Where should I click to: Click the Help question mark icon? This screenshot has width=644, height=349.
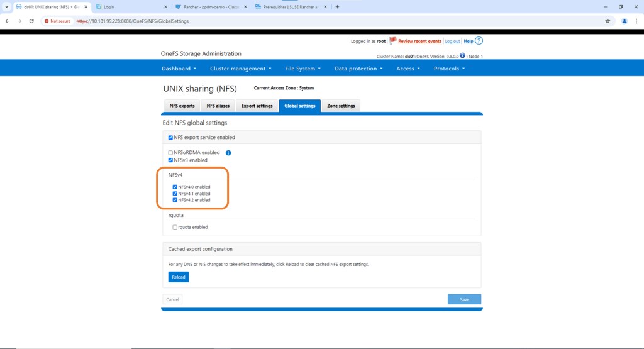pyautogui.click(x=479, y=41)
